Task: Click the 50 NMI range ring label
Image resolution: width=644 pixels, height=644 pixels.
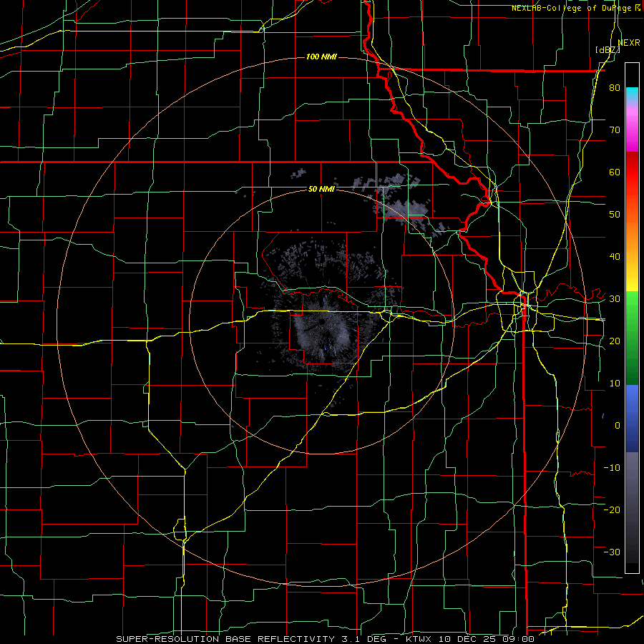Action: tap(321, 190)
